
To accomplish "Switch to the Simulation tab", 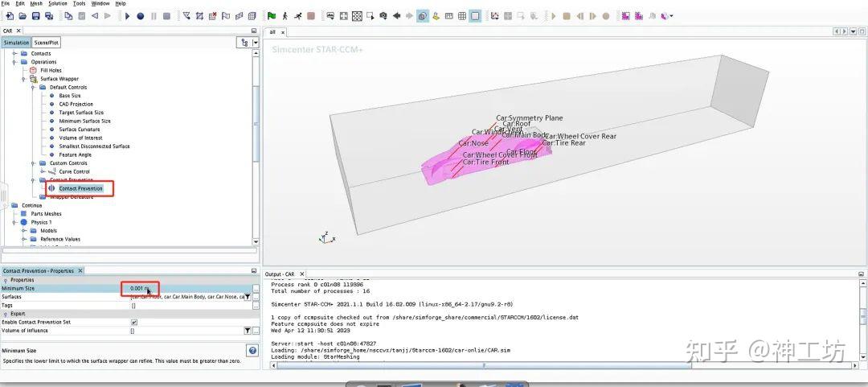I will 16,43.
